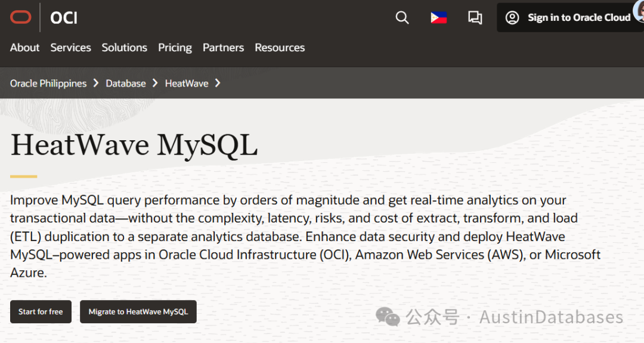
Task: Go to HeatWave breadcrumb
Action: [x=187, y=84]
